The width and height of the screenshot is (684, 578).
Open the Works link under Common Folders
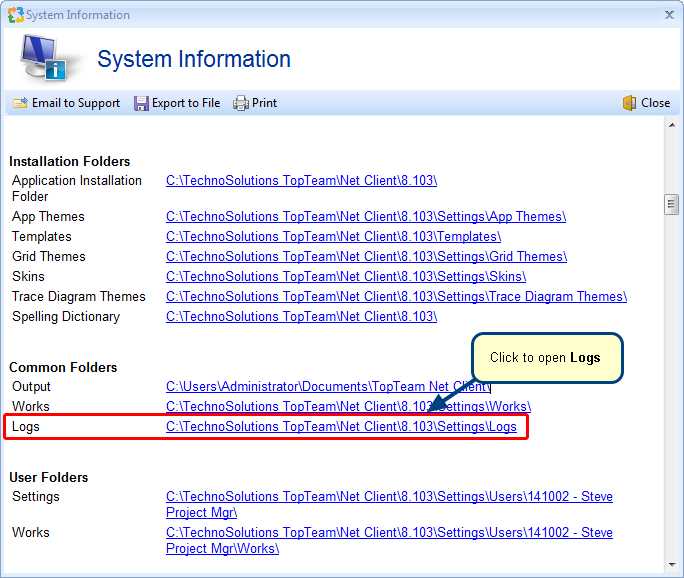click(348, 407)
